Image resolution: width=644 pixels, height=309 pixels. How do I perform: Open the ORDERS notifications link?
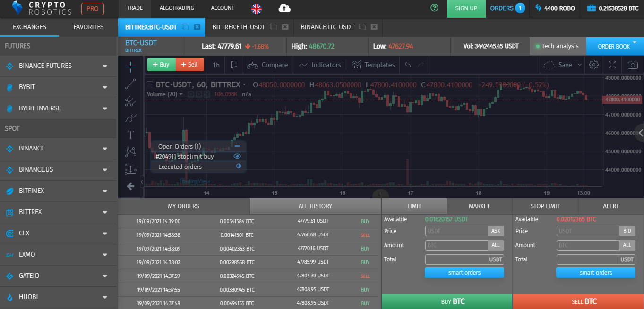[507, 8]
